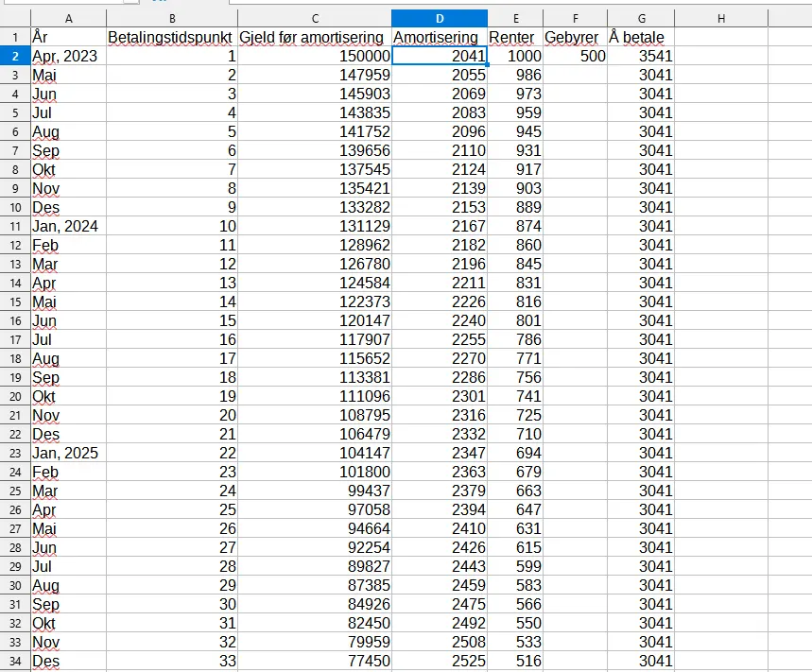Select debt cell 131129

[315, 226]
